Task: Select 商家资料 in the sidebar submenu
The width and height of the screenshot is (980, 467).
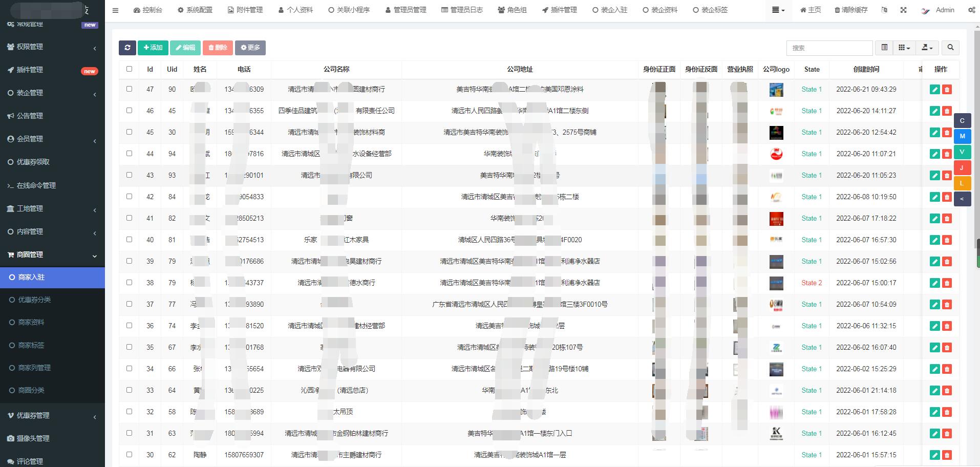Action: tap(31, 323)
